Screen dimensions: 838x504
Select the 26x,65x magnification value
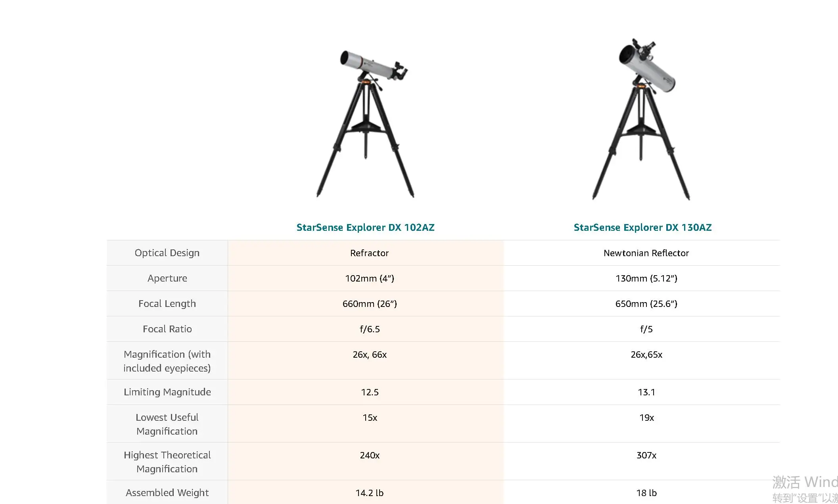pos(646,355)
